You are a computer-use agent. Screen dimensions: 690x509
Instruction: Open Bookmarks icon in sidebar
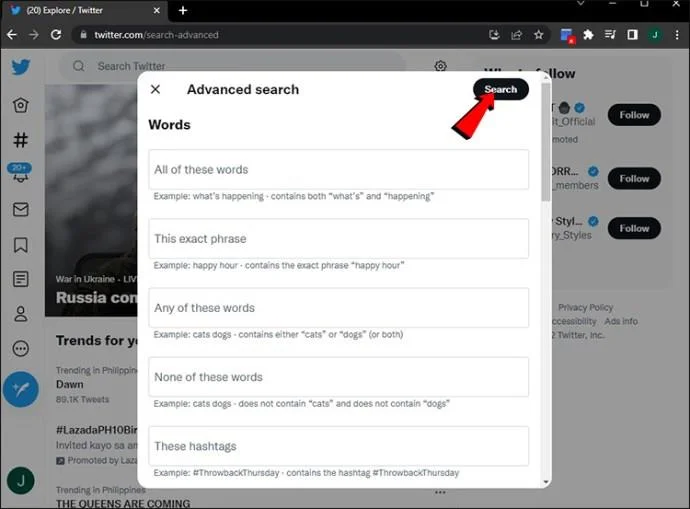(x=21, y=245)
